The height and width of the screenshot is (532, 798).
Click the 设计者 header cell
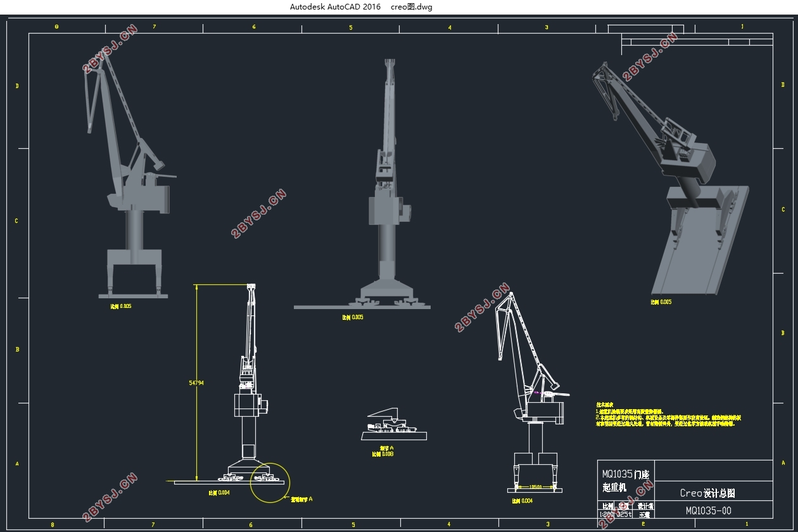tap(645, 506)
